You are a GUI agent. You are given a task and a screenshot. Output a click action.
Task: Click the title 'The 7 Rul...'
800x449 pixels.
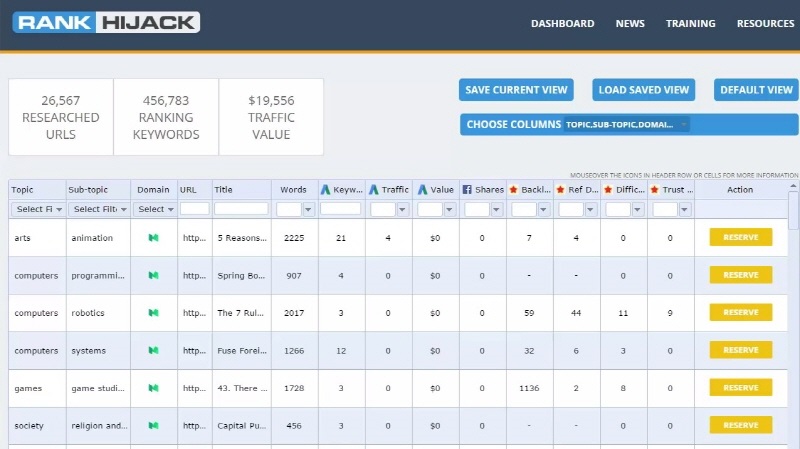tap(240, 313)
